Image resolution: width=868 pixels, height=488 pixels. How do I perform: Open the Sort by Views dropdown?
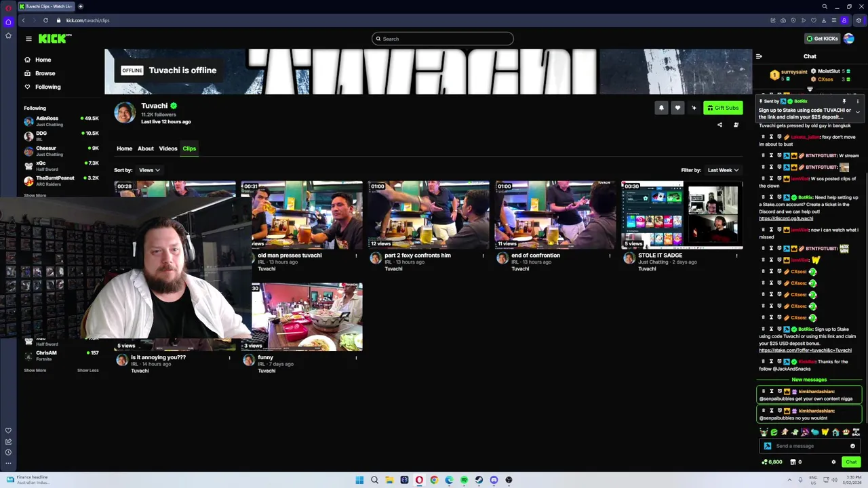pos(149,170)
